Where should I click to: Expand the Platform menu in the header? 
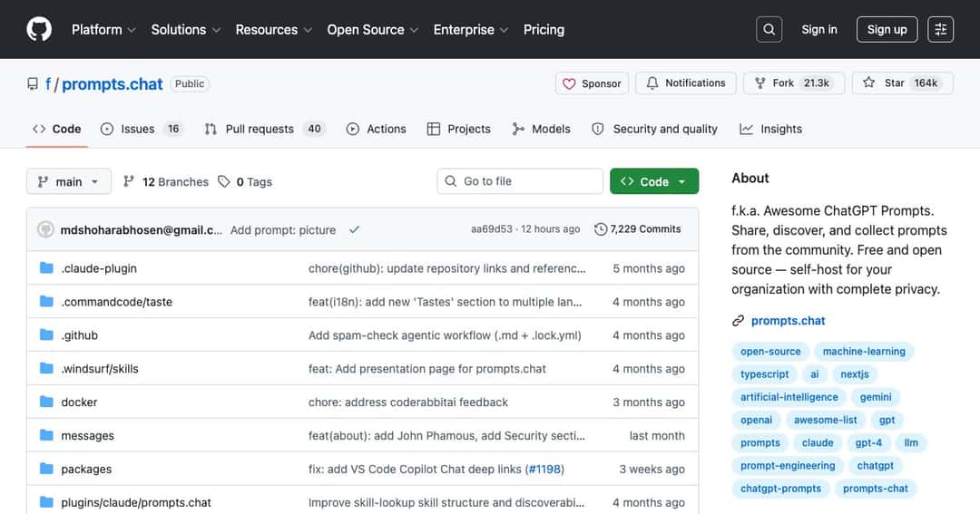(x=103, y=29)
